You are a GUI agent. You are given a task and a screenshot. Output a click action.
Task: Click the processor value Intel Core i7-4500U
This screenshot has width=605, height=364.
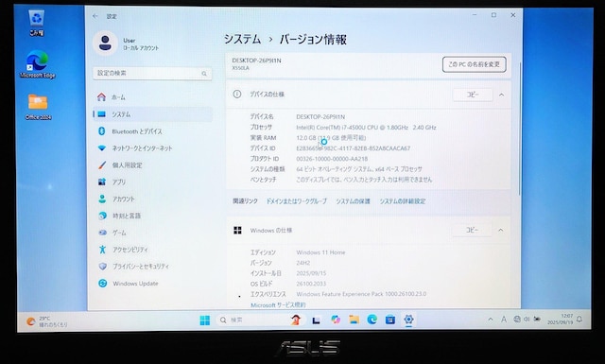point(366,128)
